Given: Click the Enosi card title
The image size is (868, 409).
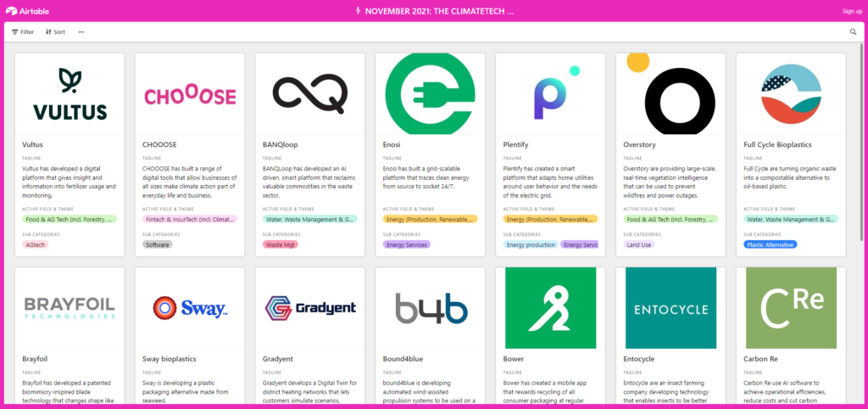Looking at the screenshot, I should pos(392,144).
